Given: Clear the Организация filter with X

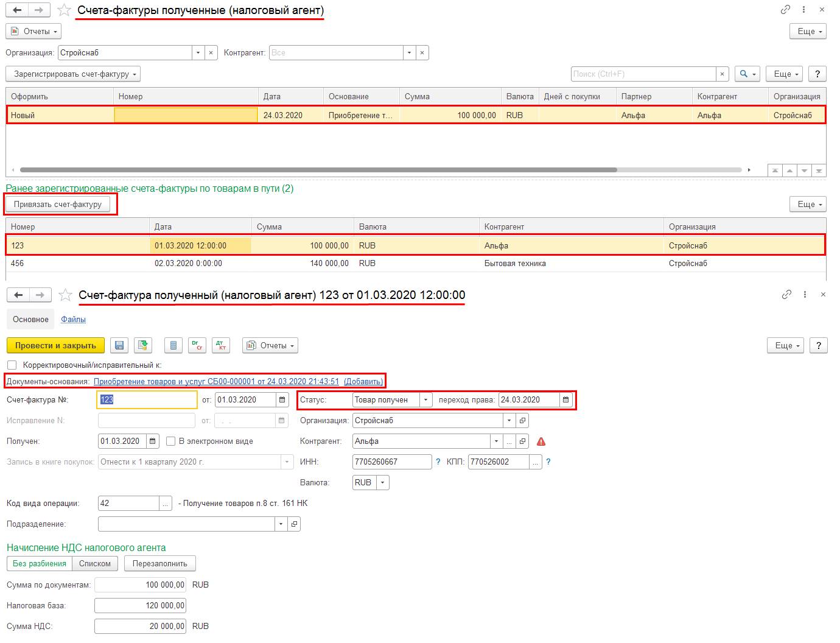Looking at the screenshot, I should click(211, 53).
